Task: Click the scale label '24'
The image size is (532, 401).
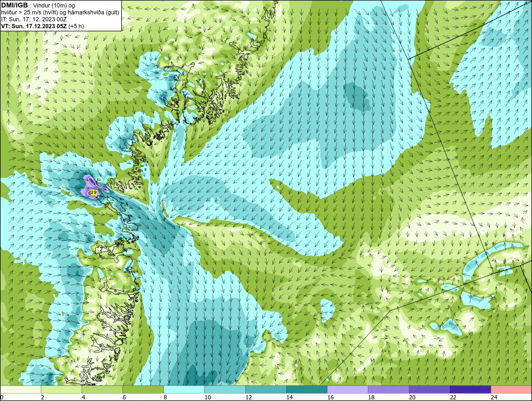Action: 494,397
